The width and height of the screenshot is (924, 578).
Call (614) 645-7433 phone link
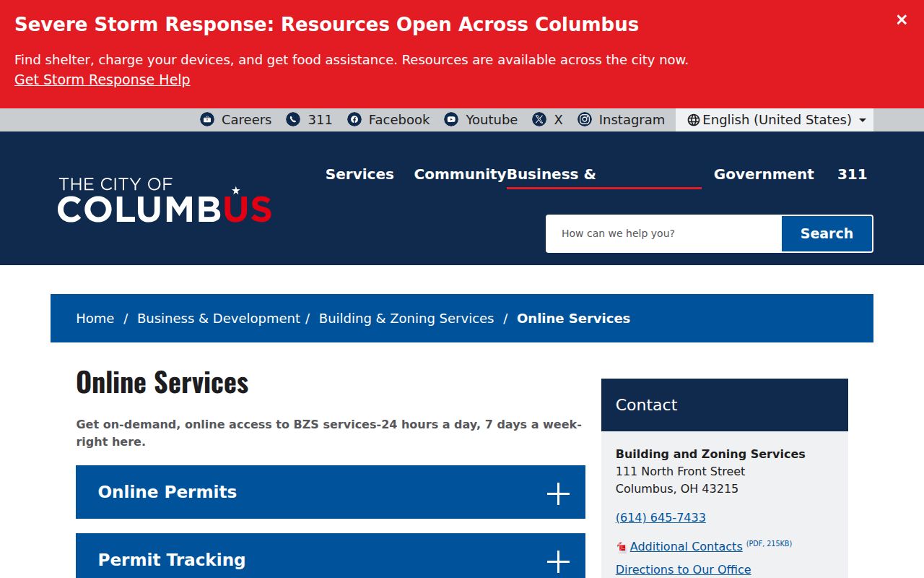(x=661, y=517)
